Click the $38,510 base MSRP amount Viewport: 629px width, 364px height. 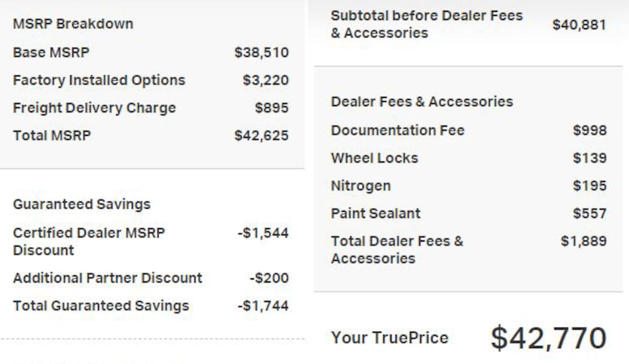click(261, 52)
